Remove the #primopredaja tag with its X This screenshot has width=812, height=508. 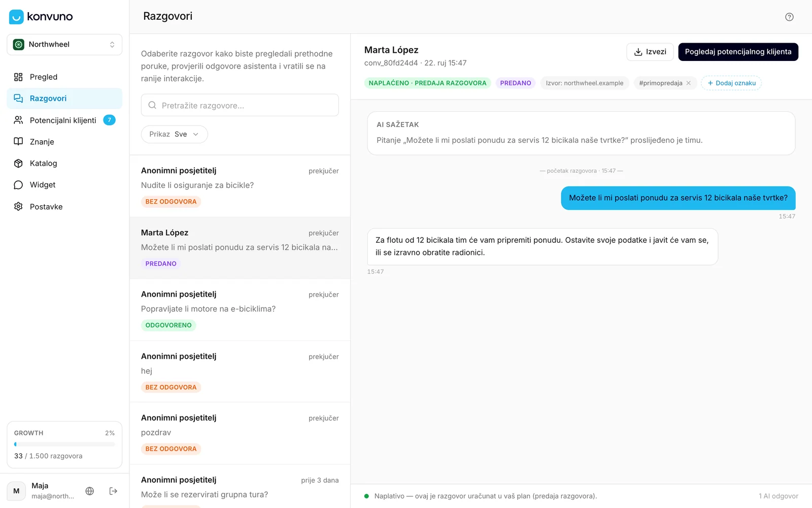point(689,83)
